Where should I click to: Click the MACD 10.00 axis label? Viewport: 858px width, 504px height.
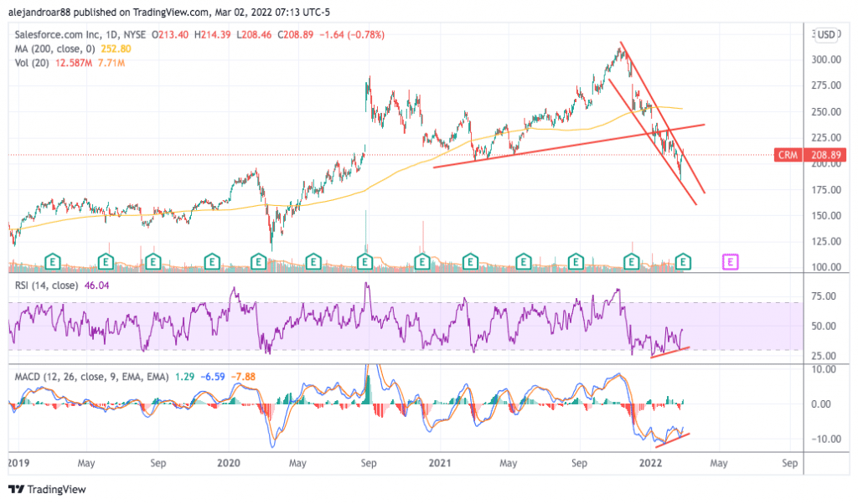tap(824, 369)
